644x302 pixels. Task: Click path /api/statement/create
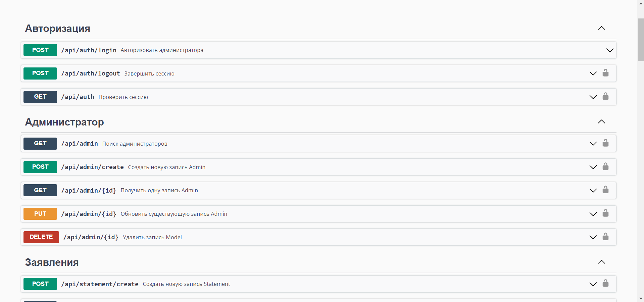[x=100, y=284]
